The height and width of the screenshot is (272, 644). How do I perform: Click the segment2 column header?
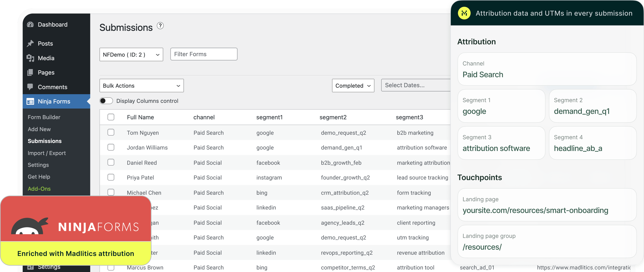[333, 117]
